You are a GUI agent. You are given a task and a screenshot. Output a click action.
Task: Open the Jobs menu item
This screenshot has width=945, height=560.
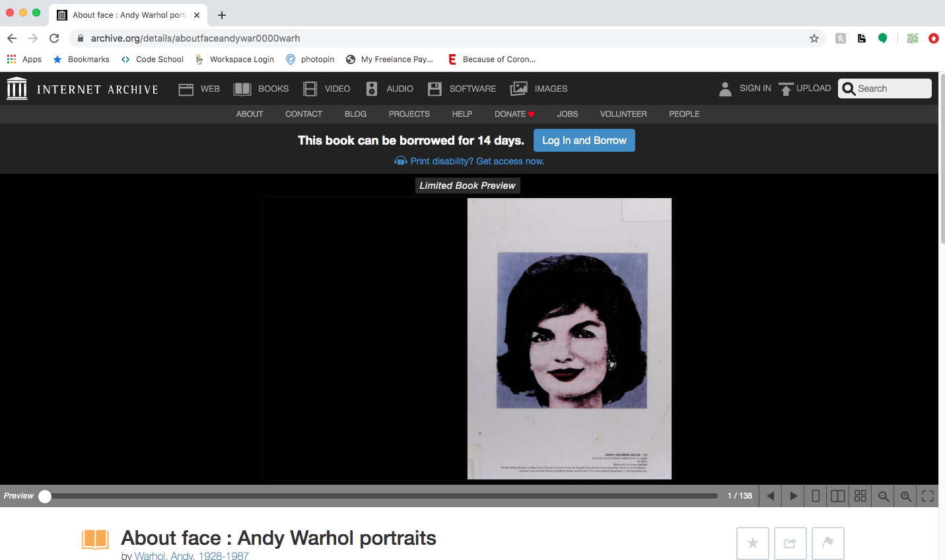click(x=567, y=114)
